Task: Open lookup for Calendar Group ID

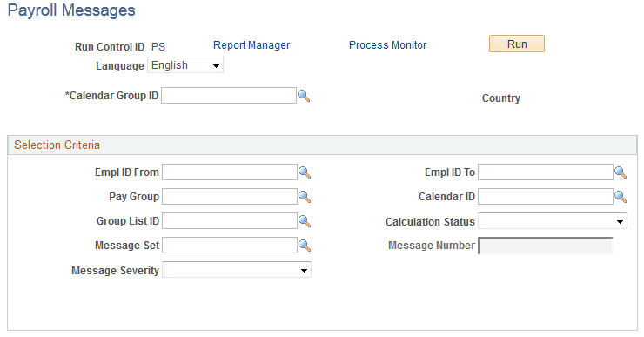Action: 304,96
